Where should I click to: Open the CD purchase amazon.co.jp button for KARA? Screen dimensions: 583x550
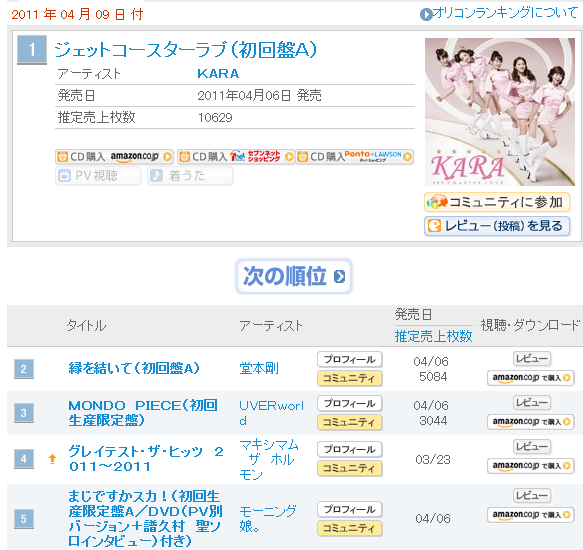tap(114, 157)
